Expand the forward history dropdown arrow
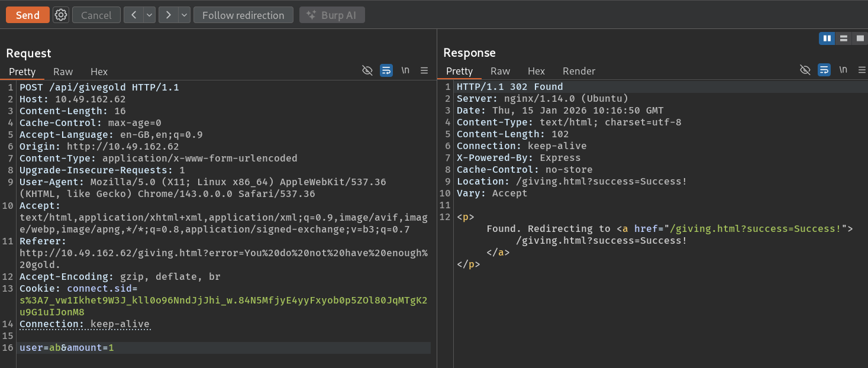This screenshot has height=368, width=868. (185, 15)
